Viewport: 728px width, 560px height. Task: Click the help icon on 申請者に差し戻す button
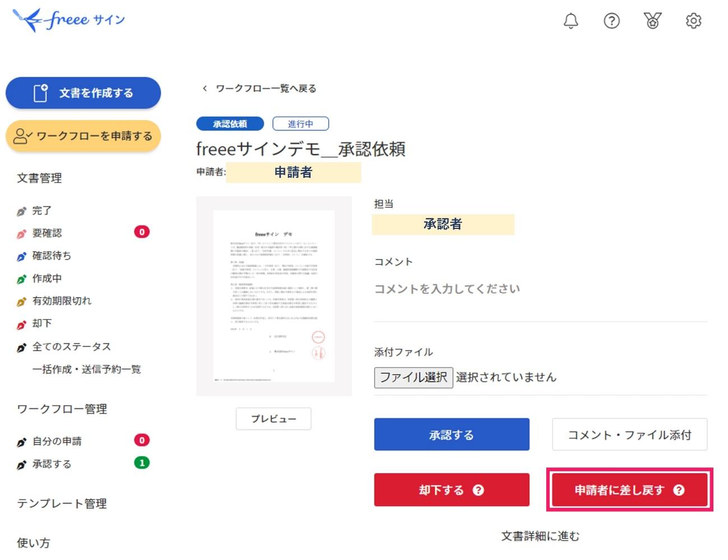679,490
